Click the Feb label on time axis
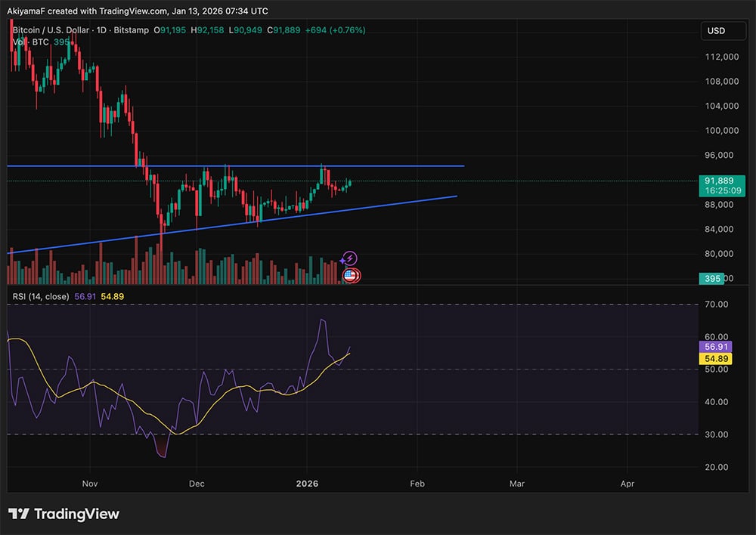The height and width of the screenshot is (535, 756). tap(417, 482)
